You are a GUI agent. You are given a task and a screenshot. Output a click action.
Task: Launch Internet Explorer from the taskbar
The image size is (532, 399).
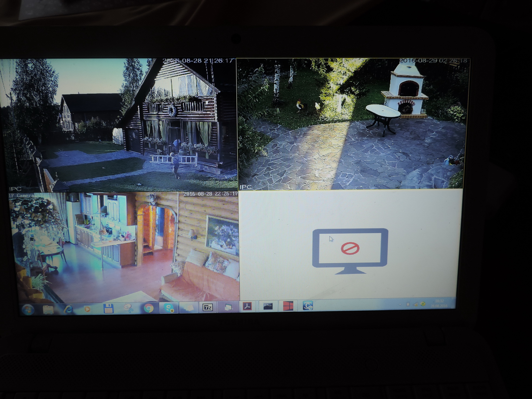pos(68,309)
